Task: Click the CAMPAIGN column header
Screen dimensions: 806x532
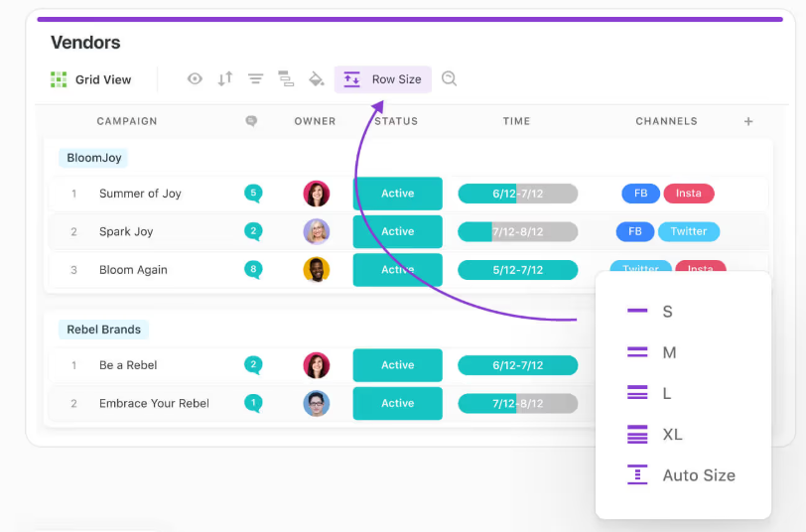Action: click(127, 121)
